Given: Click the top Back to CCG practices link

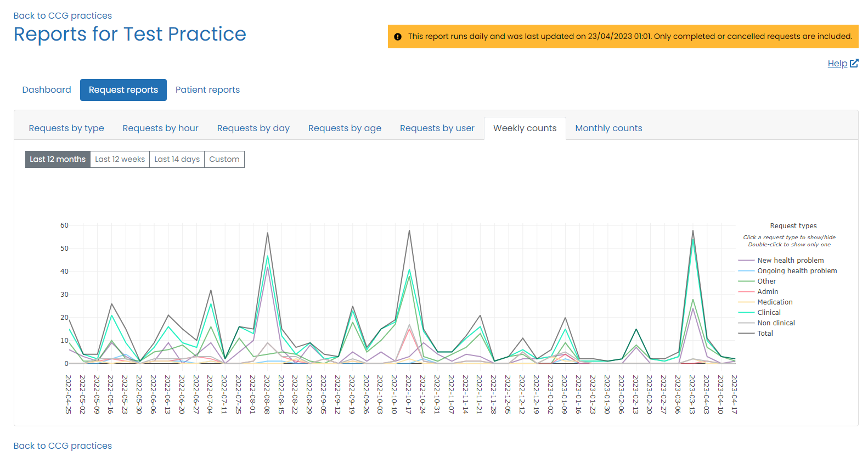Looking at the screenshot, I should [63, 16].
